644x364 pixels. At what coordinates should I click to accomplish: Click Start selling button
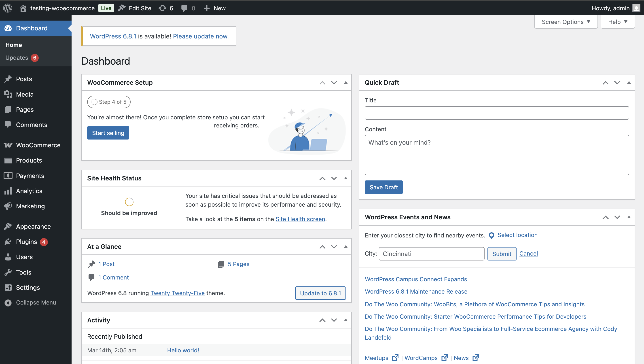tap(108, 133)
